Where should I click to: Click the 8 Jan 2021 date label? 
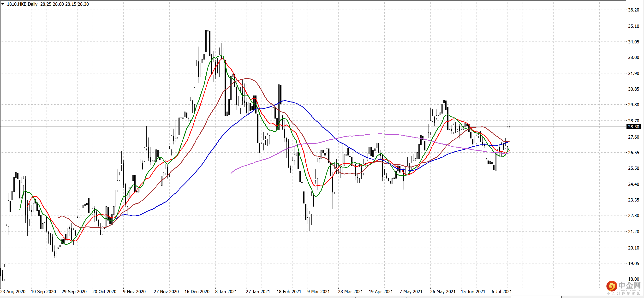coord(226,292)
